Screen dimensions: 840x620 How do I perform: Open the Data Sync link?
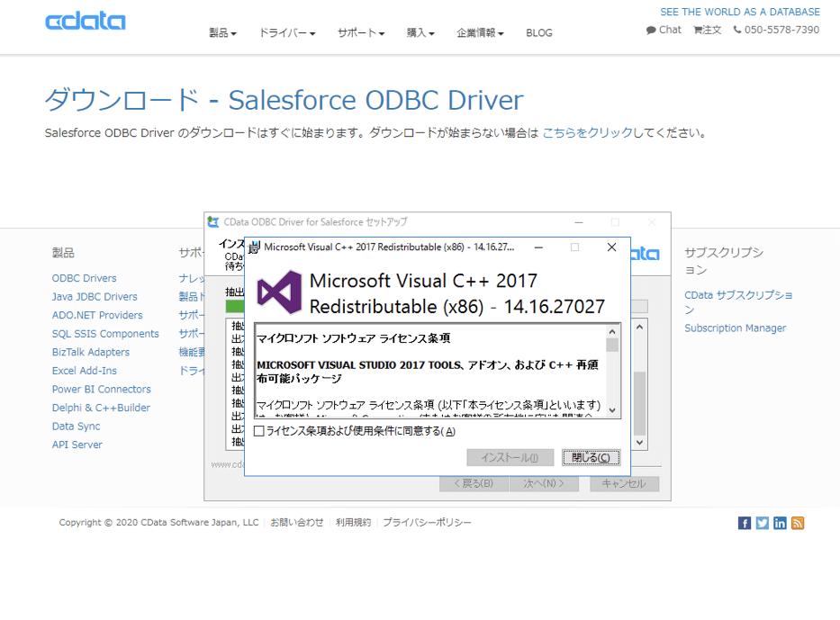click(76, 427)
